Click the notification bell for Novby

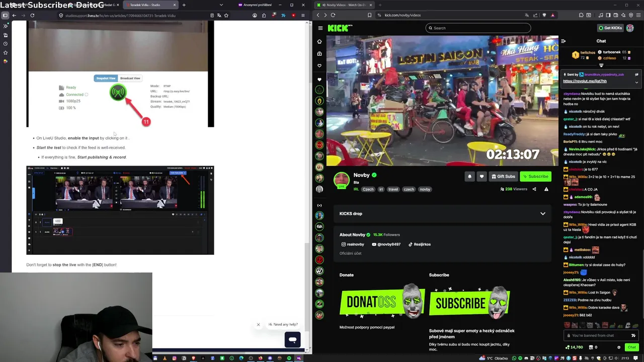pyautogui.click(x=469, y=176)
